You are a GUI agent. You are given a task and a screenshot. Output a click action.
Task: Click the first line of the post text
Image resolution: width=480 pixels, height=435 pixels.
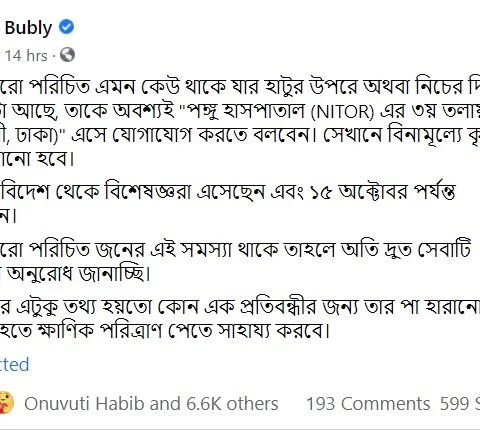tap(240, 88)
